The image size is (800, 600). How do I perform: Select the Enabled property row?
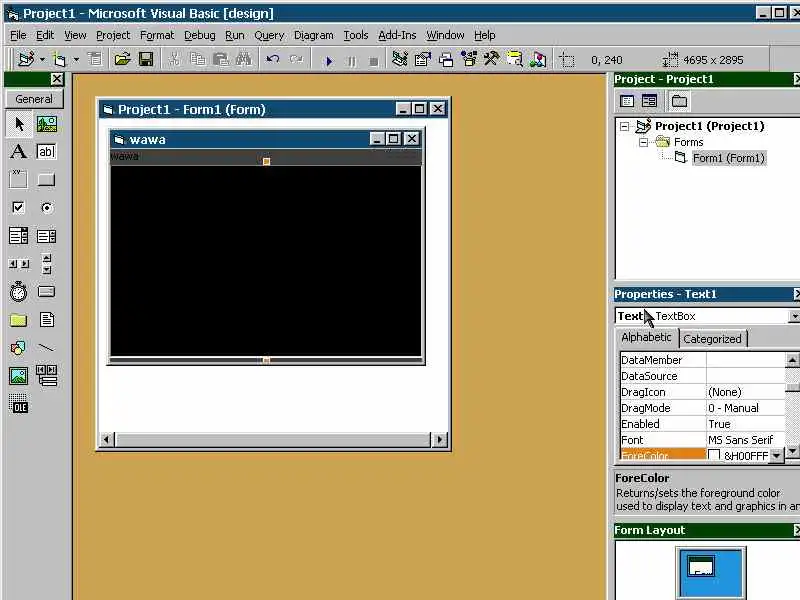tap(702, 424)
